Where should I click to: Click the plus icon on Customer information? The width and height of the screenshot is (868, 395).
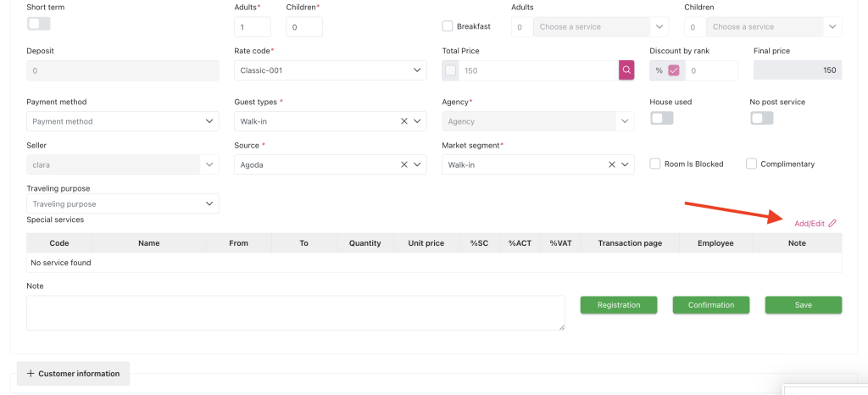click(31, 374)
